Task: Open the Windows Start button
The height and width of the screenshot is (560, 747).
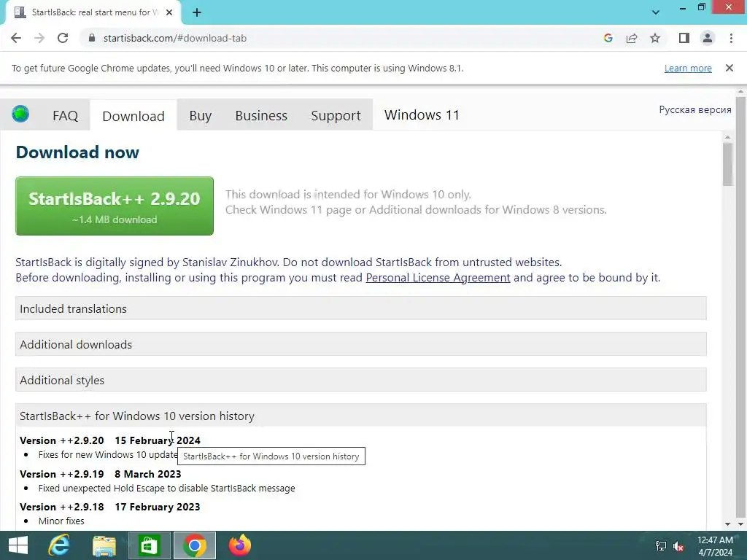Action: tap(18, 545)
